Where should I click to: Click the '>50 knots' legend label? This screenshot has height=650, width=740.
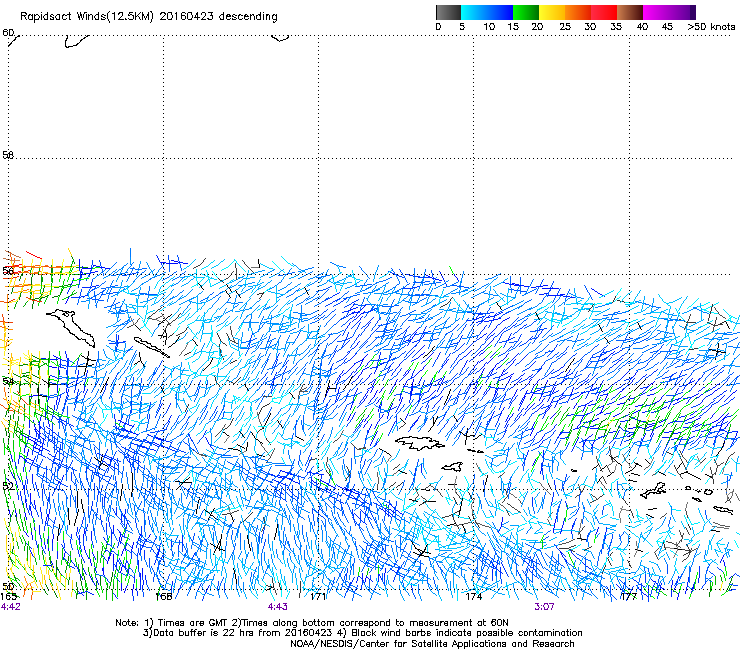(711, 27)
